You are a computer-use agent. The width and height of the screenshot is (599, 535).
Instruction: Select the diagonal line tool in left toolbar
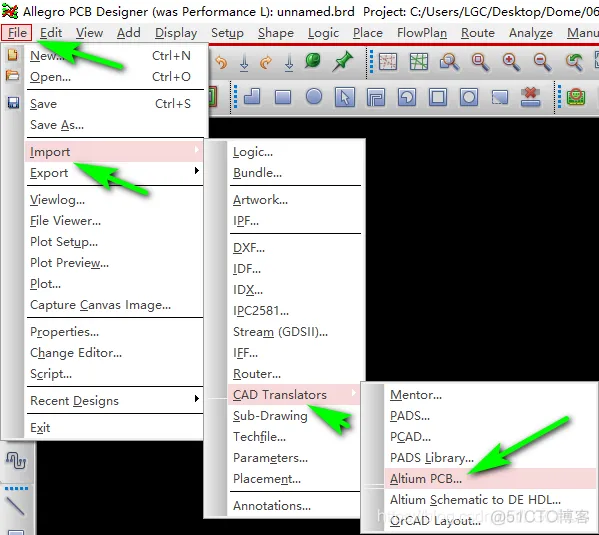click(x=16, y=506)
